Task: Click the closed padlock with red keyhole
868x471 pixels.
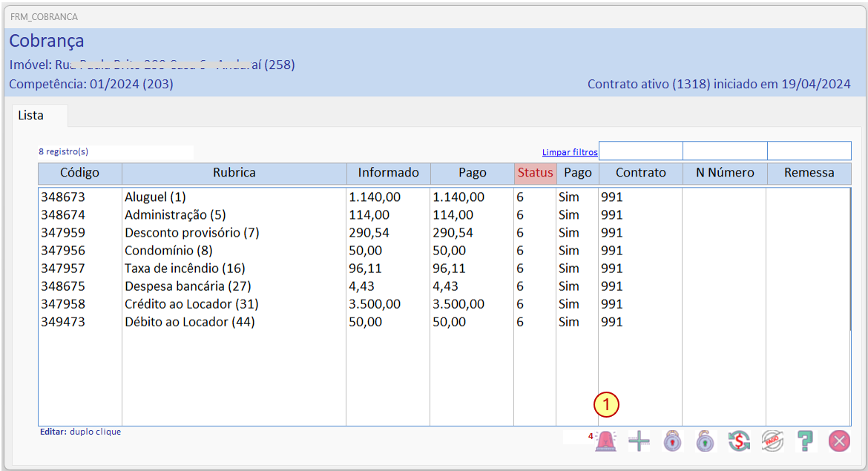Action: [x=672, y=441]
